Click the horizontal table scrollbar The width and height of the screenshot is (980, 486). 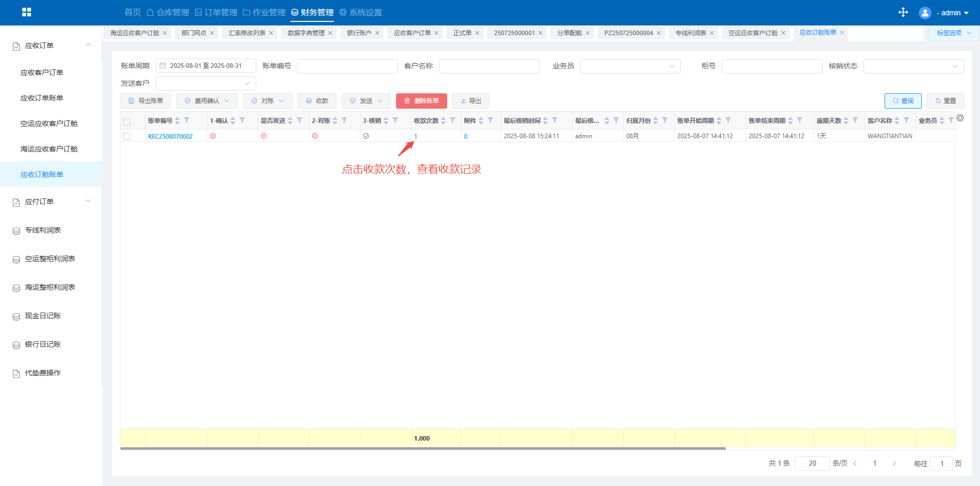[423, 449]
